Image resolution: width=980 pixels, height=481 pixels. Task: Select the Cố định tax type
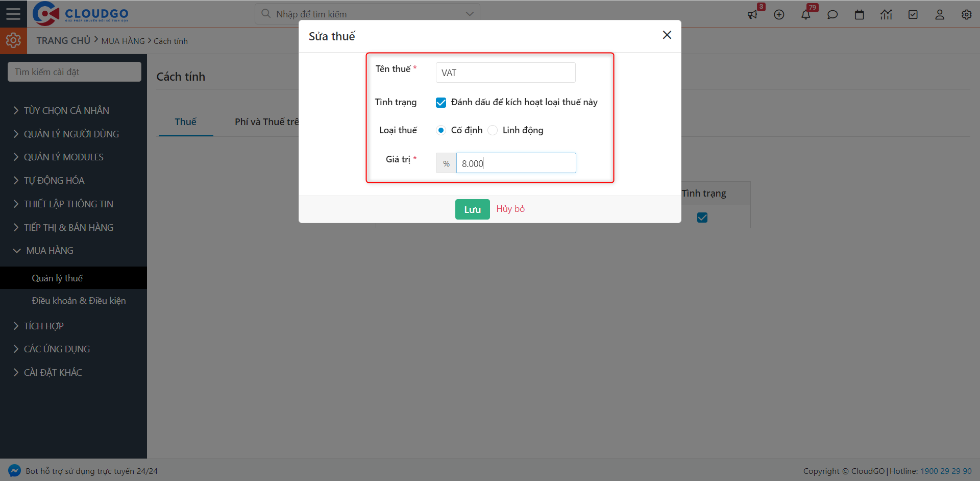441,130
